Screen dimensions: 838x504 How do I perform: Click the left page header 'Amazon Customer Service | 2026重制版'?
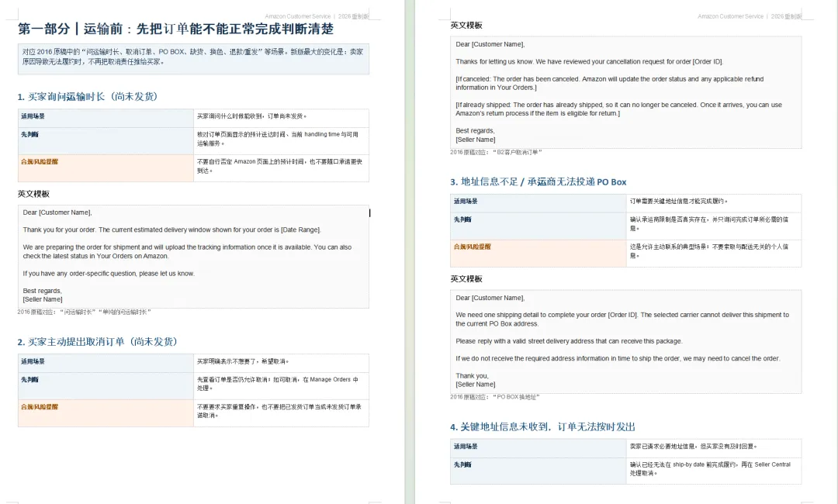317,16
